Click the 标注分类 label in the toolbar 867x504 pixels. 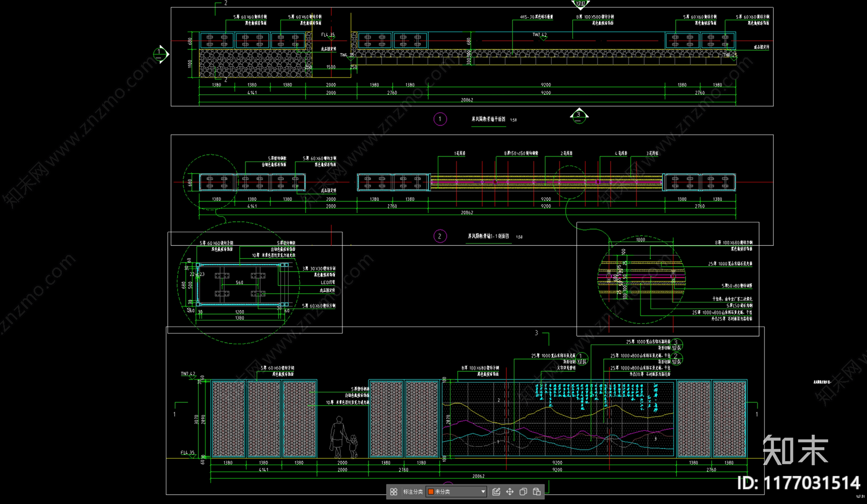(x=413, y=492)
